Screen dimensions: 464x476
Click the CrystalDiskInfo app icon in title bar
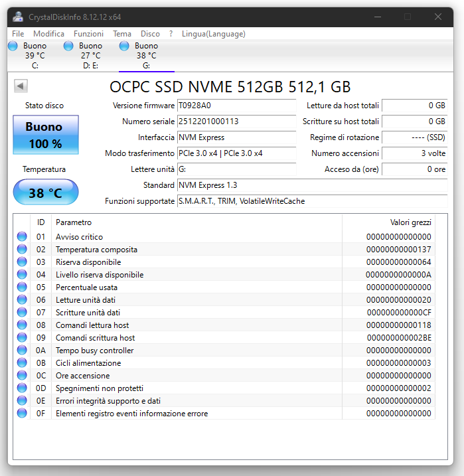[18, 17]
